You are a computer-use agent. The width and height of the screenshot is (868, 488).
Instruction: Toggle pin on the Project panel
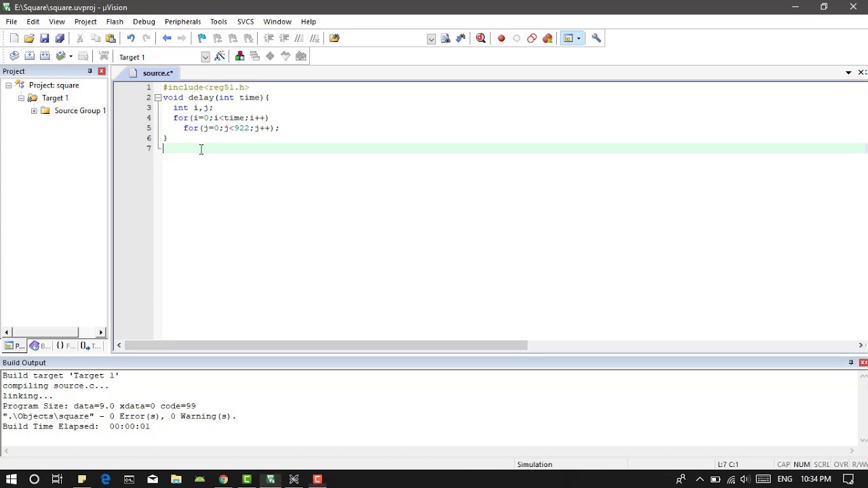click(x=90, y=71)
